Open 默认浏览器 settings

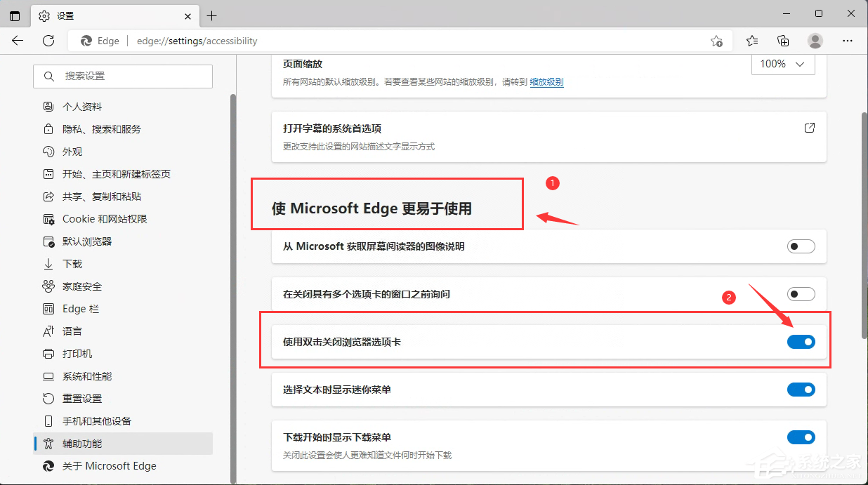click(x=123, y=241)
